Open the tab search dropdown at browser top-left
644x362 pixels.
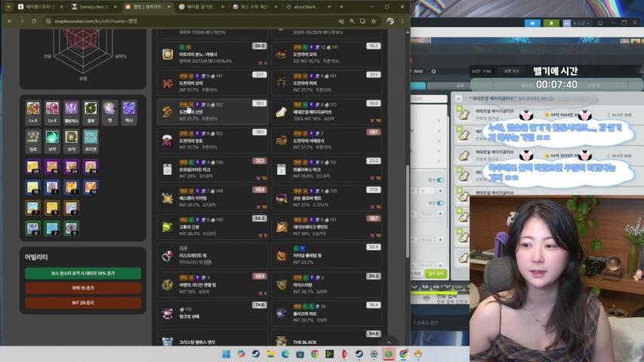(x=8, y=7)
